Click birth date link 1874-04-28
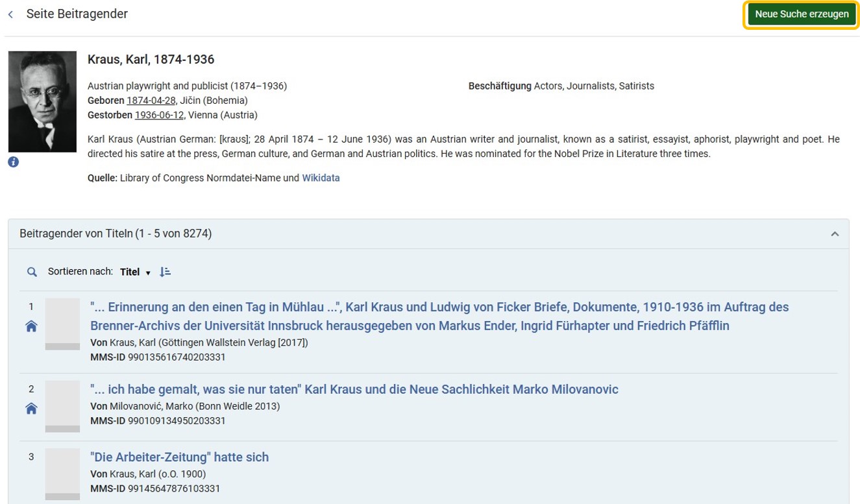This screenshot has width=860, height=504. [x=151, y=101]
